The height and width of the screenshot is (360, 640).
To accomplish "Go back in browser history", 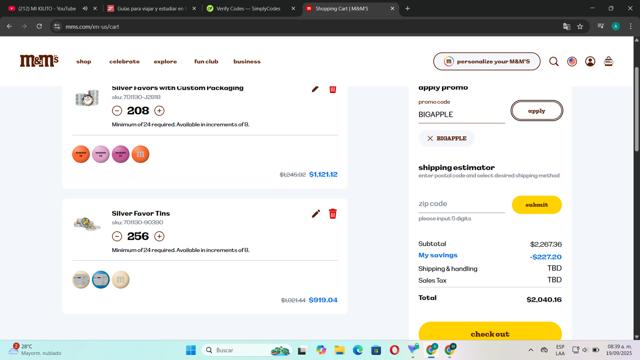I will (9, 27).
